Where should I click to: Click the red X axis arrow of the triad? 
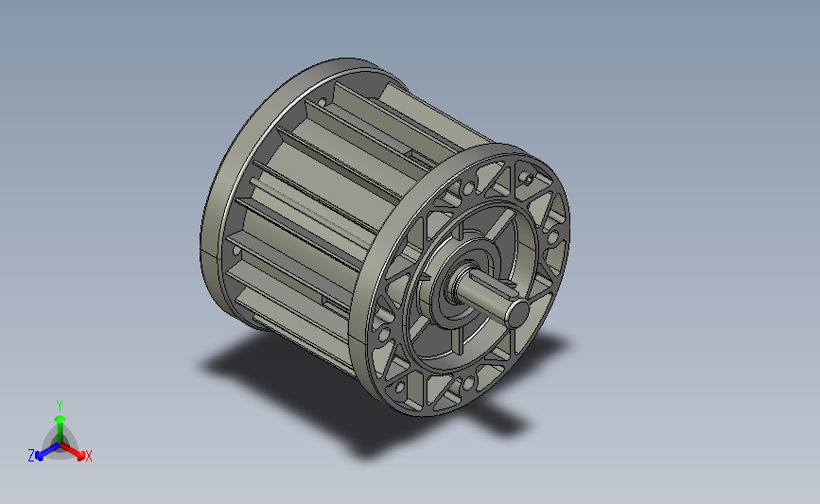pos(73,452)
